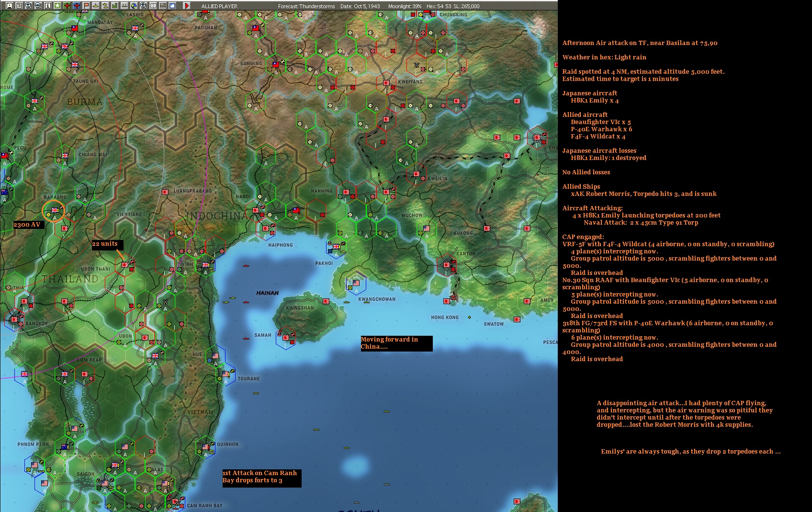Viewport: 812px width, 512px height.
Task: Click the ALLIED PLAYER label
Action: tap(219, 6)
